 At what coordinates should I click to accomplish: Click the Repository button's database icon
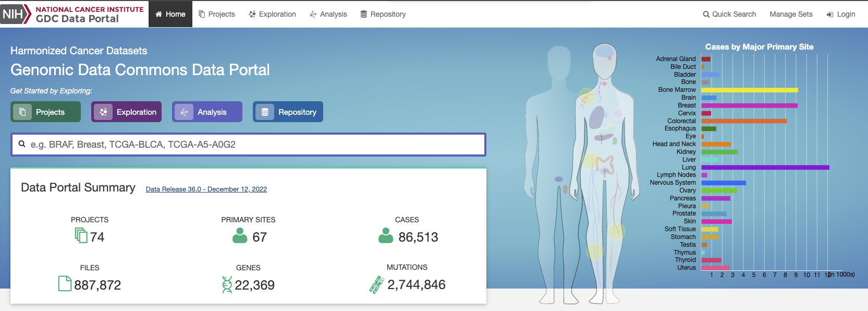click(265, 112)
